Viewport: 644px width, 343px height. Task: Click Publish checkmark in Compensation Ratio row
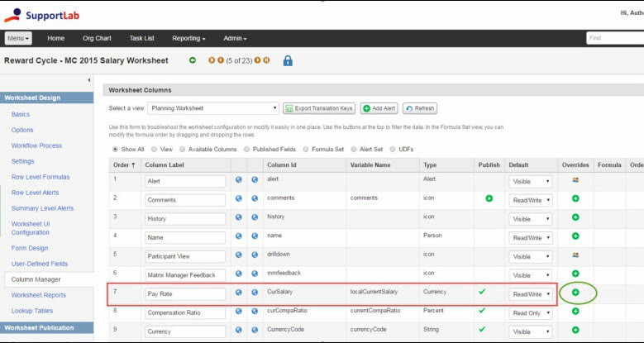482,311
